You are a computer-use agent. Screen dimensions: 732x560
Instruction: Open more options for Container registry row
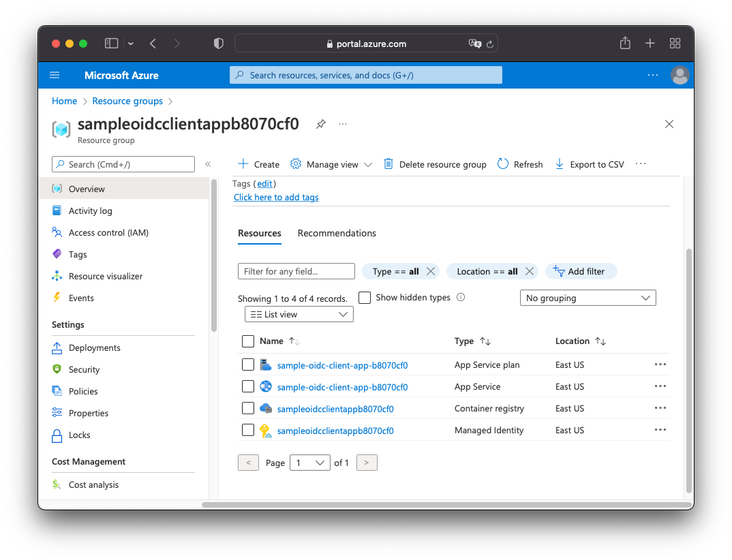tap(660, 408)
